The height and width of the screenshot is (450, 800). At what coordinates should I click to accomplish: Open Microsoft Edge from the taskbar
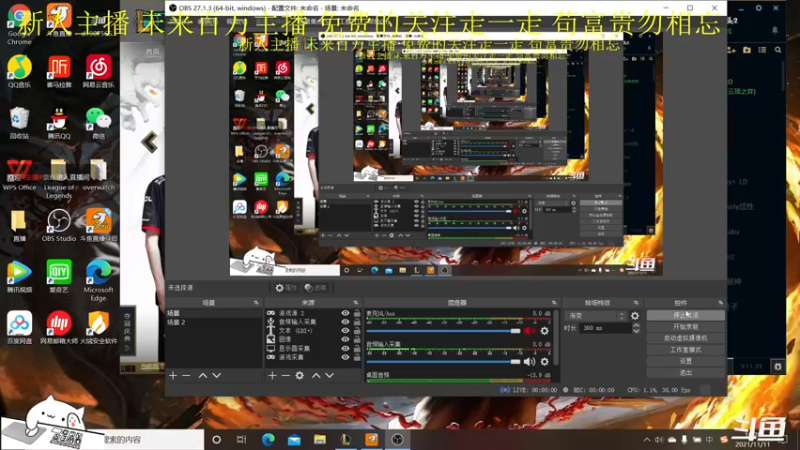pyautogui.click(x=268, y=439)
